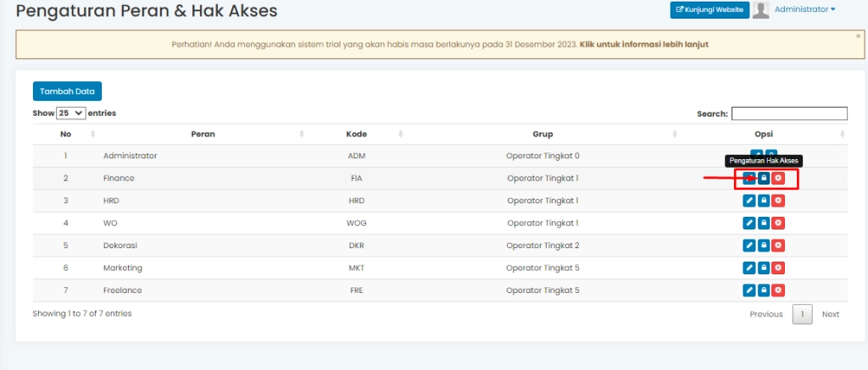The width and height of the screenshot is (868, 370).
Task: Open access rights lock for Freelance role
Action: point(764,290)
